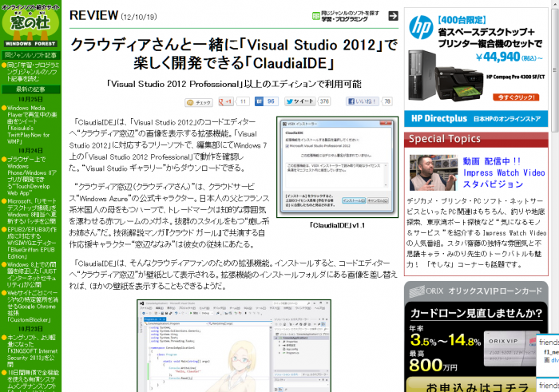Click the スタパ齋藤 video thumbnail photo
This screenshot has width=559, height=392.
433,172
